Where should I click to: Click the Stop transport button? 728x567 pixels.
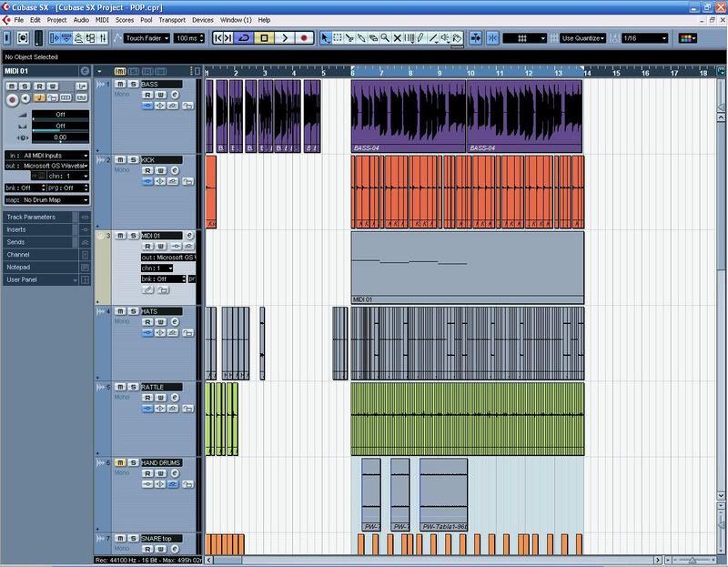point(264,38)
